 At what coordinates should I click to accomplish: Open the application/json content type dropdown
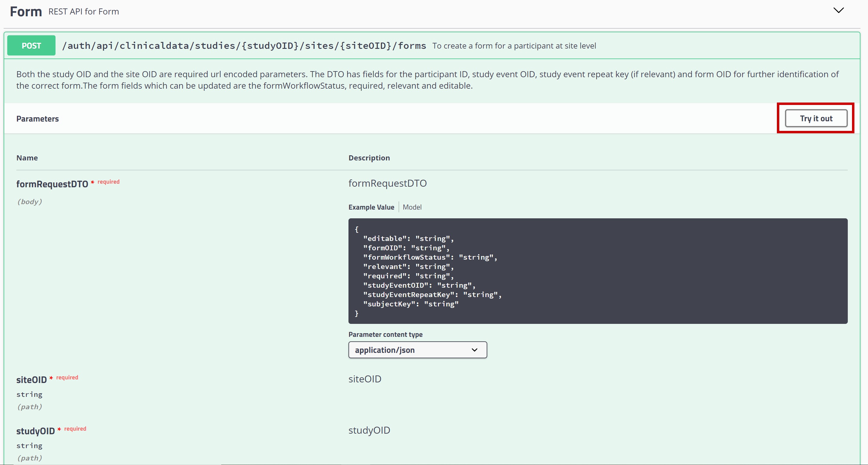pyautogui.click(x=417, y=350)
